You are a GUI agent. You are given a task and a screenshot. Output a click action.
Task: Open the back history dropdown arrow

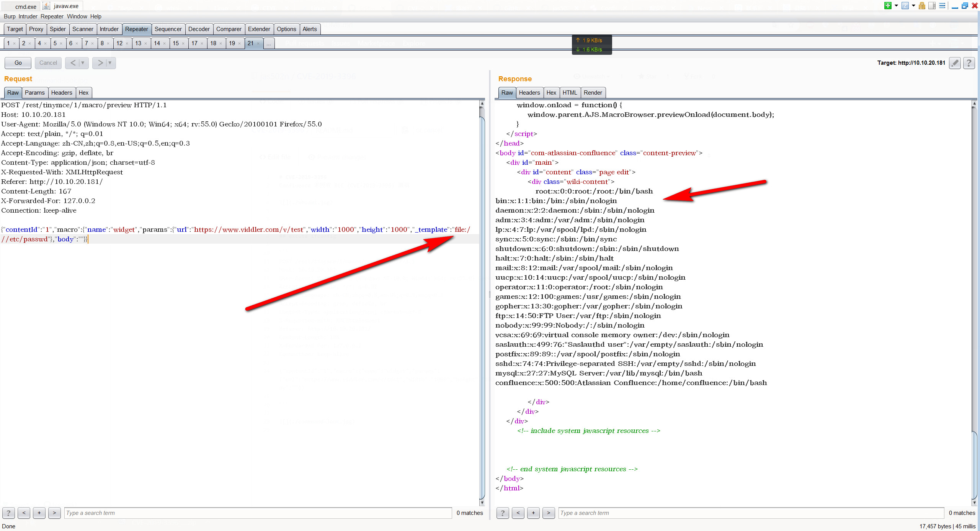click(83, 63)
